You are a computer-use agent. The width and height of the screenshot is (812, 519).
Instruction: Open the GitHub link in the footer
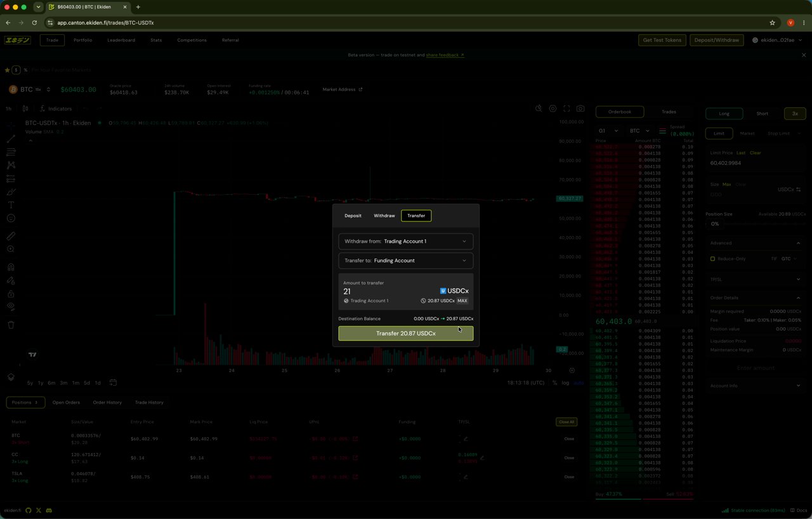[28, 510]
